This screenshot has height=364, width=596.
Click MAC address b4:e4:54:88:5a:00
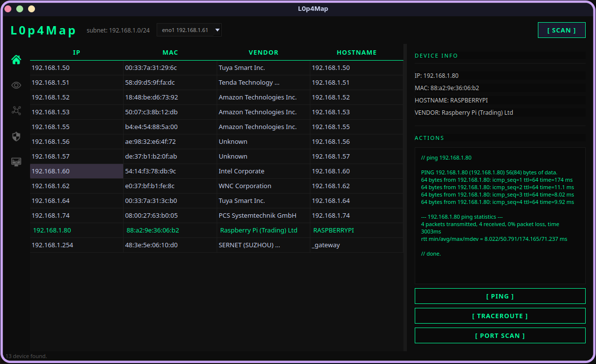[170, 127]
